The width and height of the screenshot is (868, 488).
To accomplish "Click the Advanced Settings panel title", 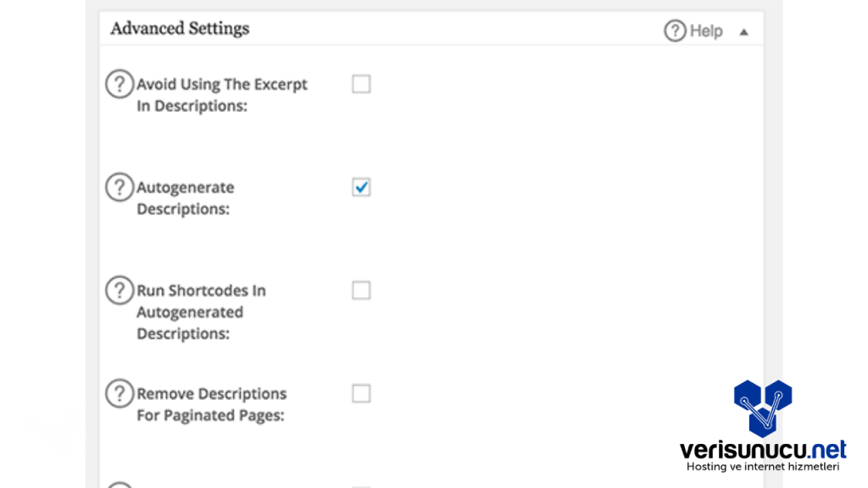I will [180, 29].
